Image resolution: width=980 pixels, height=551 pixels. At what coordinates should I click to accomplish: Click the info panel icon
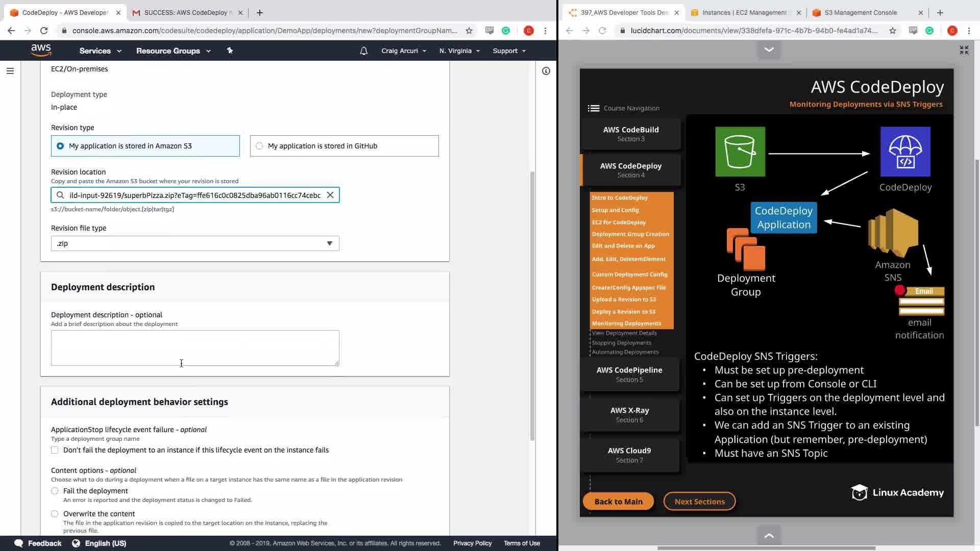point(546,71)
